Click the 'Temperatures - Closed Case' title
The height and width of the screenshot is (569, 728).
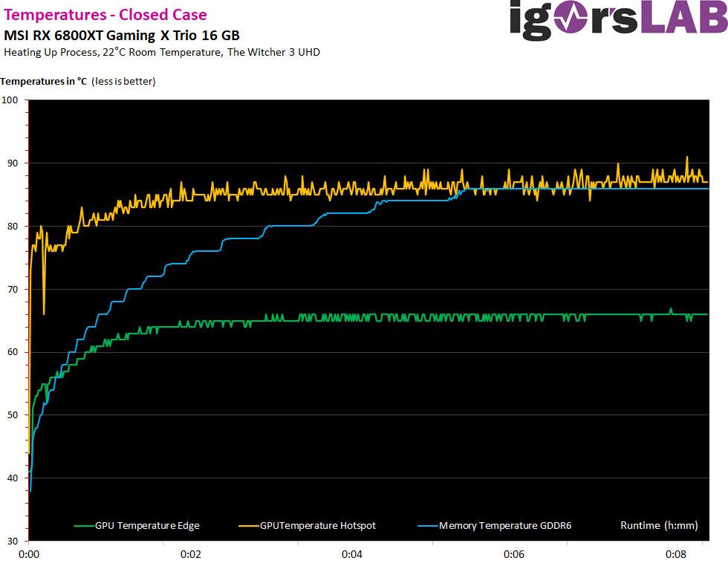click(x=105, y=15)
